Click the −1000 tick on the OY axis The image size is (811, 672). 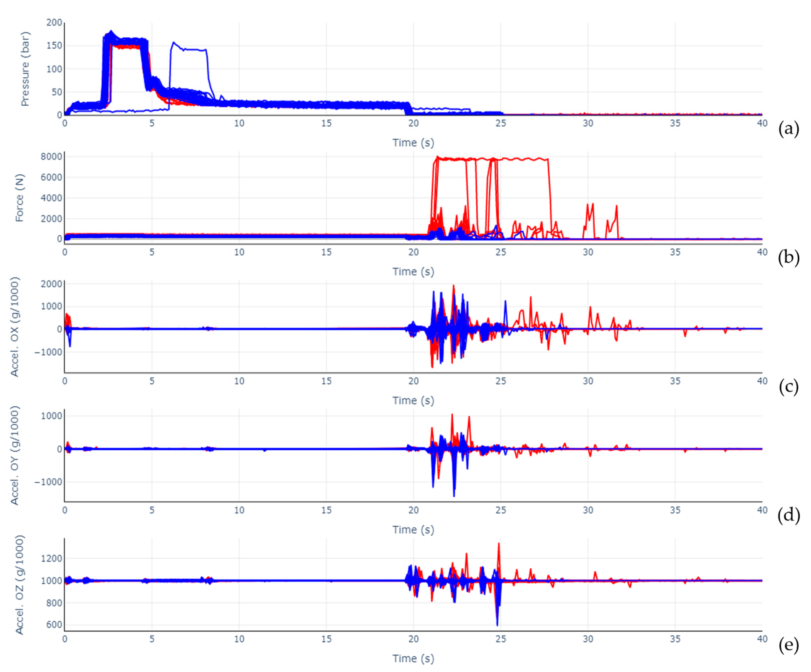[x=48, y=482]
